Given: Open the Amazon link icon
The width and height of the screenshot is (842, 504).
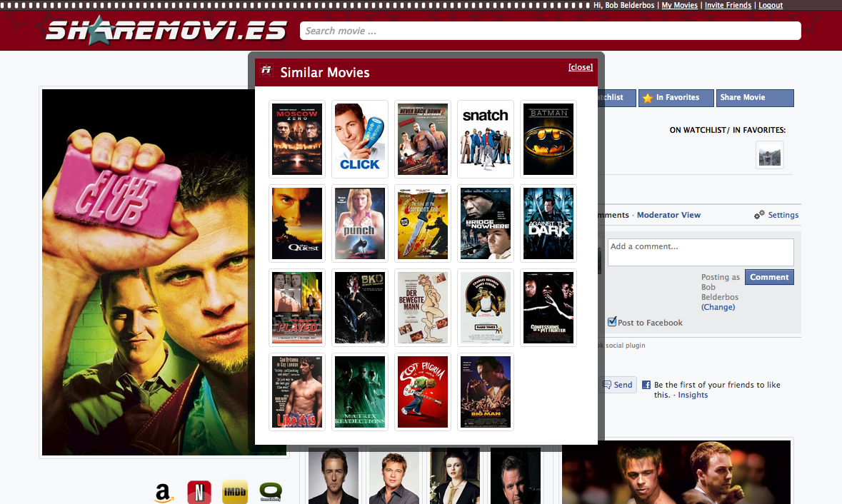Looking at the screenshot, I should 164,492.
